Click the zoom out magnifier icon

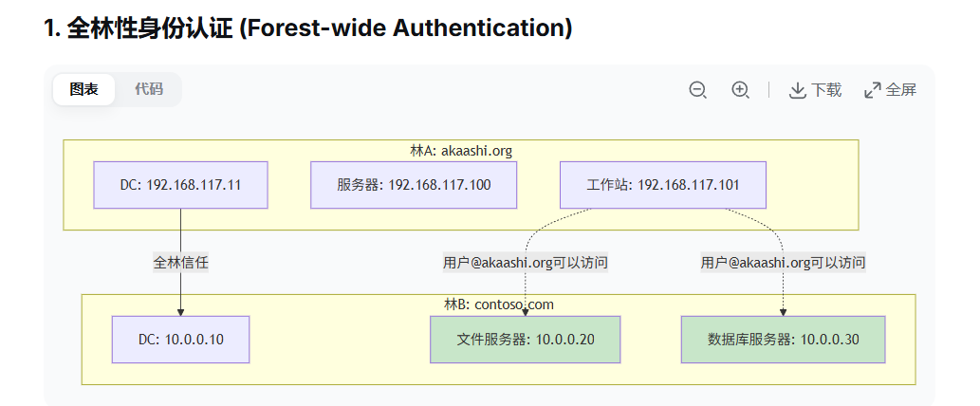(697, 90)
